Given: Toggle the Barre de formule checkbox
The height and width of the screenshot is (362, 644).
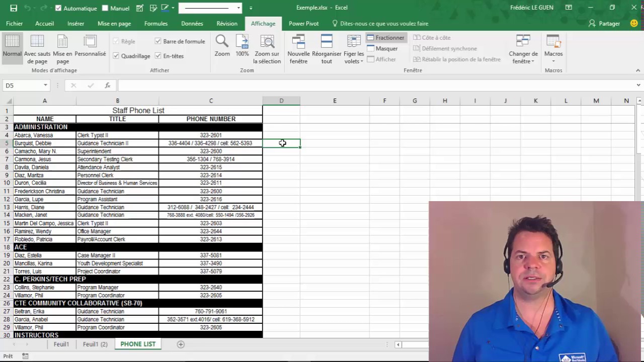Looking at the screenshot, I should [158, 41].
